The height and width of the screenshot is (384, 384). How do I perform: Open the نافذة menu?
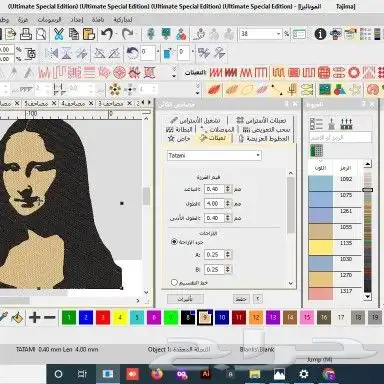point(98,20)
